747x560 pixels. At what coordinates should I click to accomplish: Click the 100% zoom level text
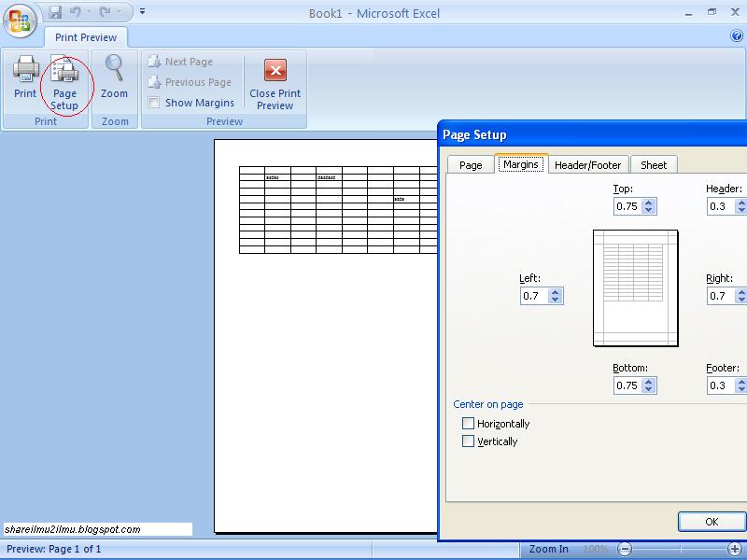point(596,549)
